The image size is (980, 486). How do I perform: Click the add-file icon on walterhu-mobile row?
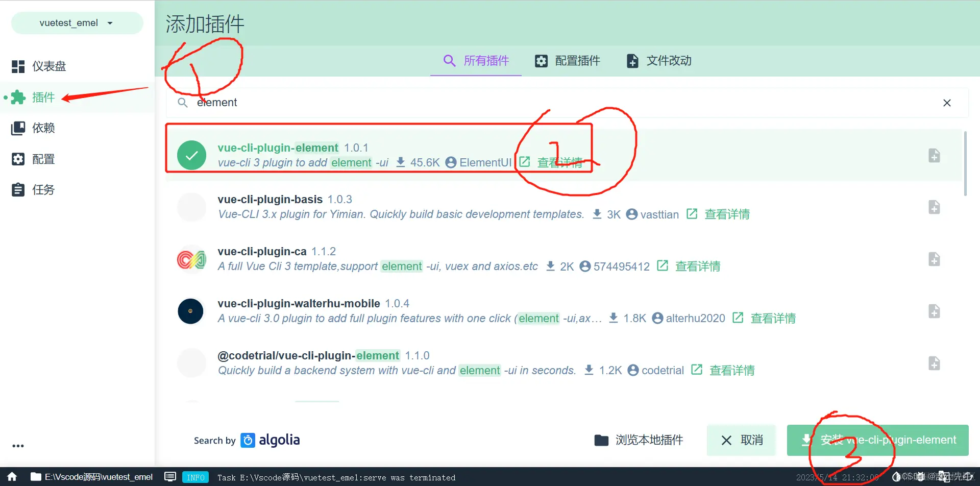click(x=934, y=311)
